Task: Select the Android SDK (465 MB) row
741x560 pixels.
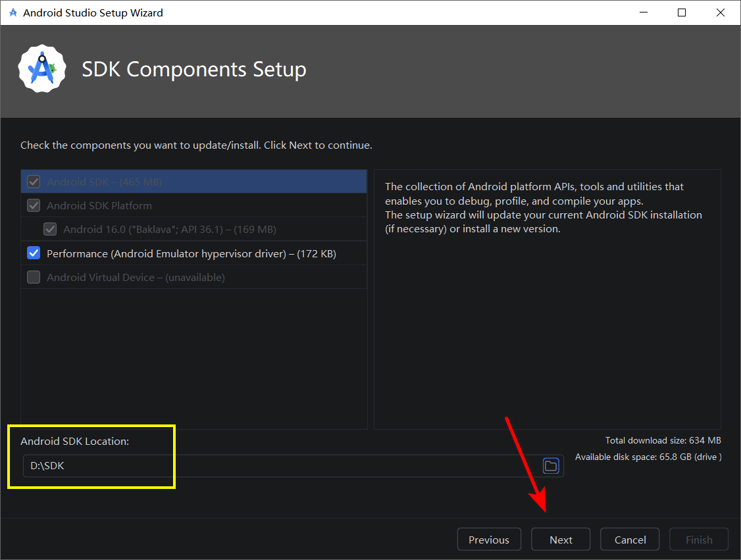Action: click(193, 182)
